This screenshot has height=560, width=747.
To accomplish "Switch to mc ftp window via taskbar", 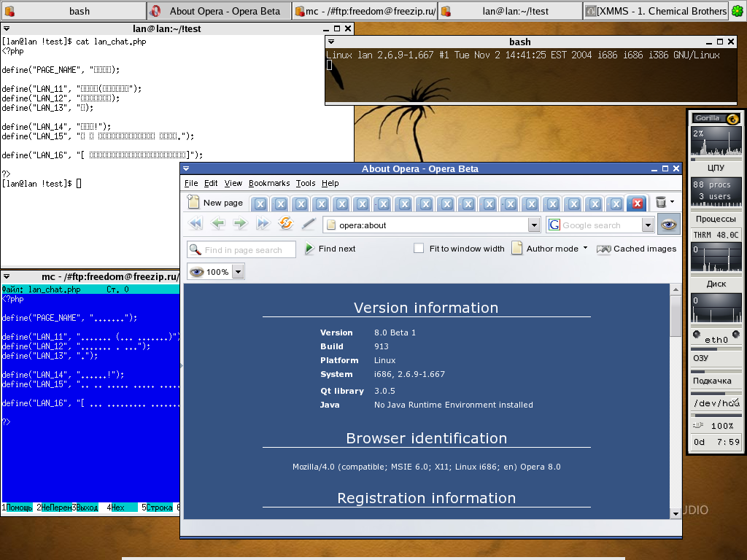I will [x=365, y=11].
